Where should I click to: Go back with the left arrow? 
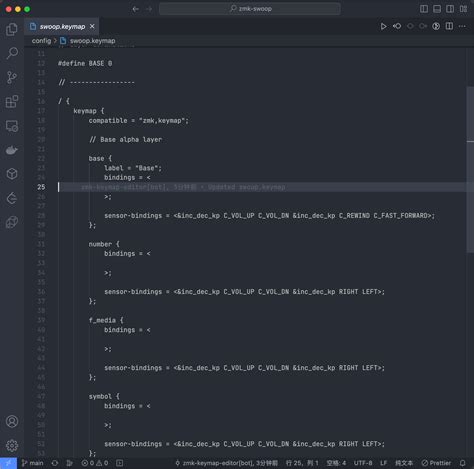coord(136,9)
